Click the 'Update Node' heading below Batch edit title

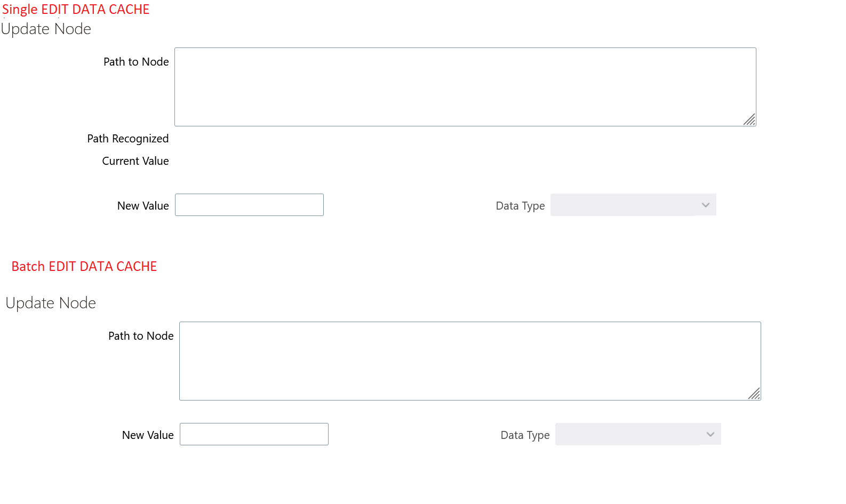[51, 303]
